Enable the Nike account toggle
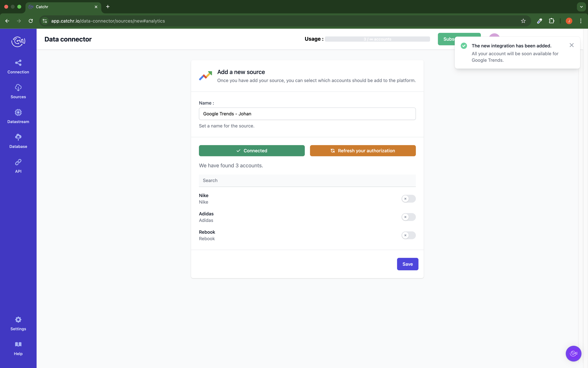The height and width of the screenshot is (368, 588). coord(408,199)
